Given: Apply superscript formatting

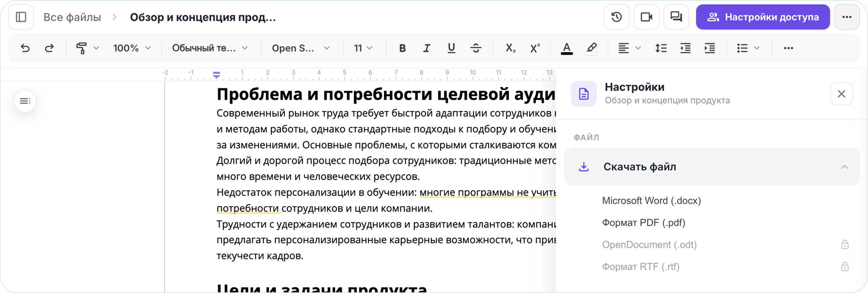Looking at the screenshot, I should (x=535, y=48).
